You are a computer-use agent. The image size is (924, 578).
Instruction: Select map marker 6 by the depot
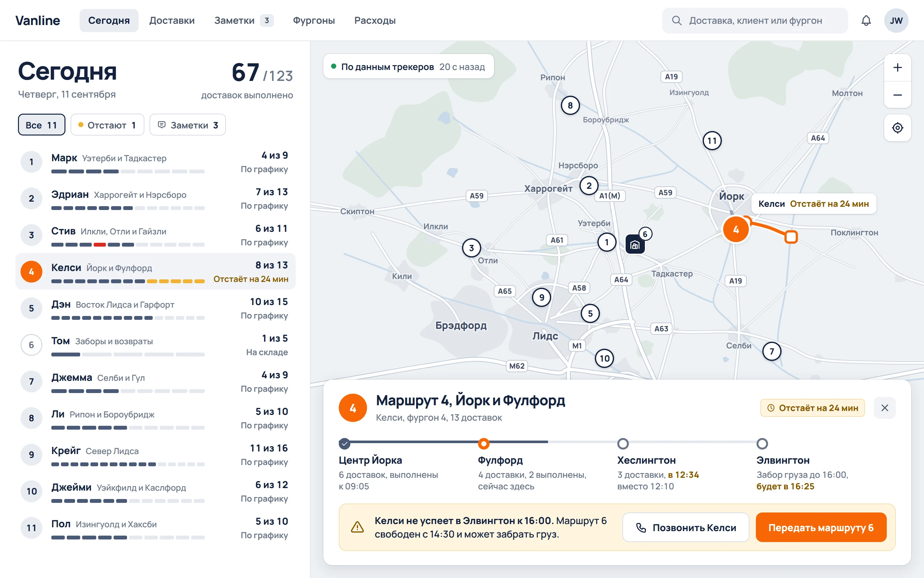point(645,234)
